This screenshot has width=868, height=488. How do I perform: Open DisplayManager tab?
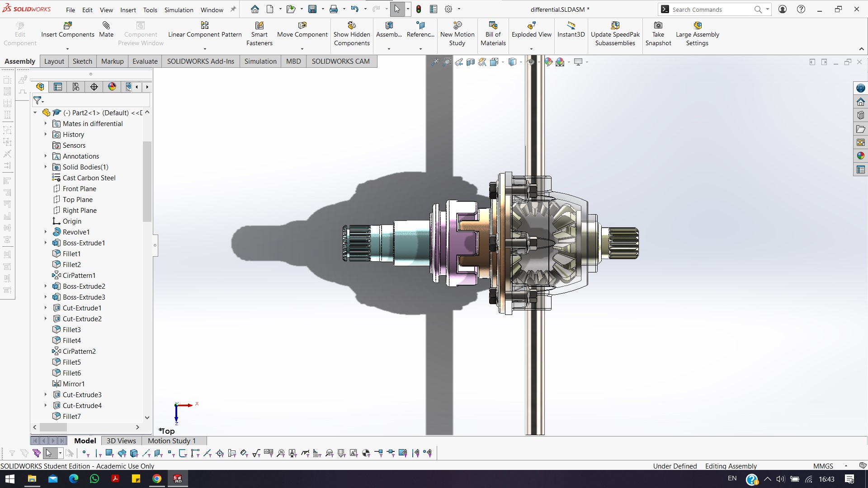coord(112,87)
